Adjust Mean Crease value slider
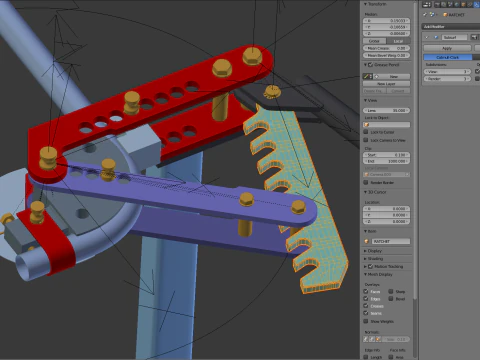The width and height of the screenshot is (480, 360). click(387, 48)
